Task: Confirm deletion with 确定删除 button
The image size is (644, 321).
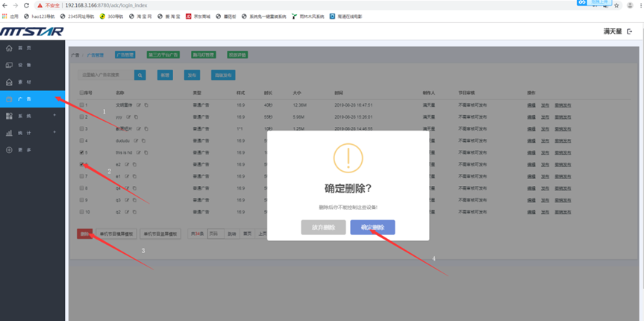Action: [x=372, y=228]
